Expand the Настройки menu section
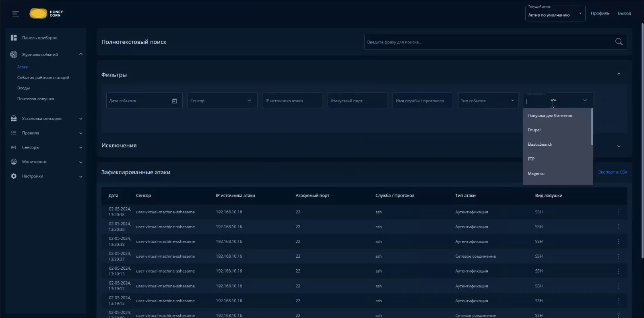The height and width of the screenshot is (318, 644). pos(81,177)
